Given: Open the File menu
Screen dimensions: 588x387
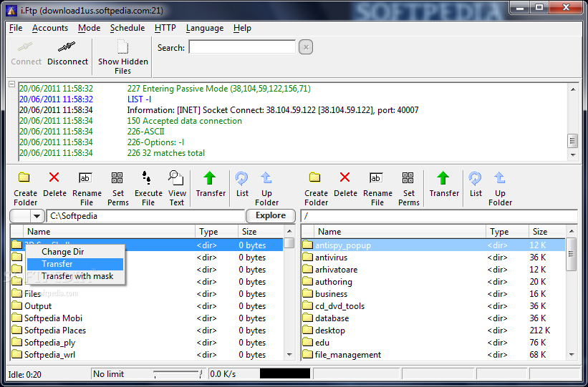Looking at the screenshot, I should pyautogui.click(x=16, y=28).
